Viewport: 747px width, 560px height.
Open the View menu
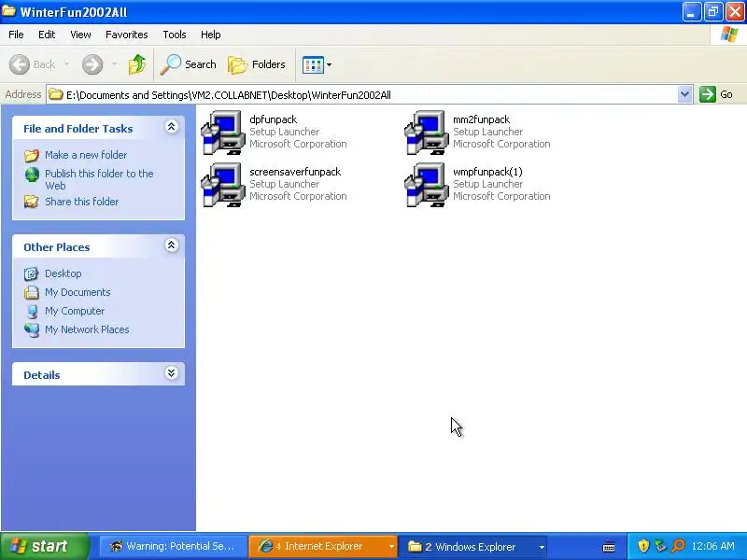[x=80, y=35]
